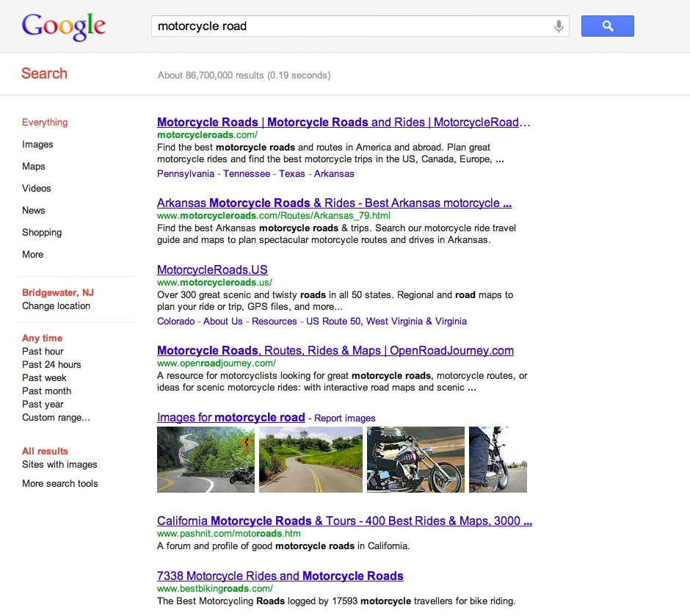The width and height of the screenshot is (690, 616).
Task: Open the Tennessee sitelink under first result
Action: click(247, 174)
